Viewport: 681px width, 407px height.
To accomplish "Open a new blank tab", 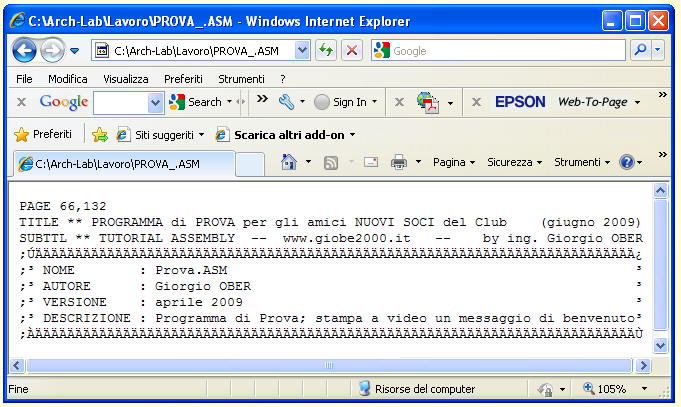I will (x=250, y=164).
